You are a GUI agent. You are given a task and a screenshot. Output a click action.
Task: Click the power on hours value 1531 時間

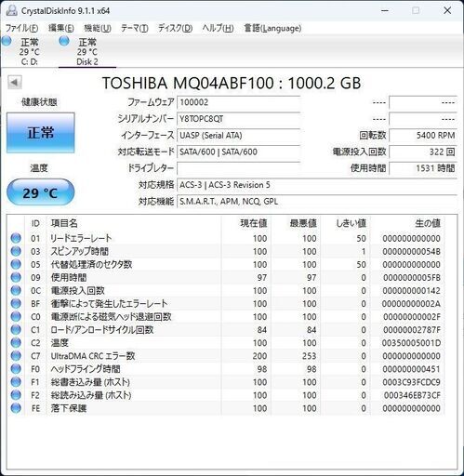click(423, 168)
